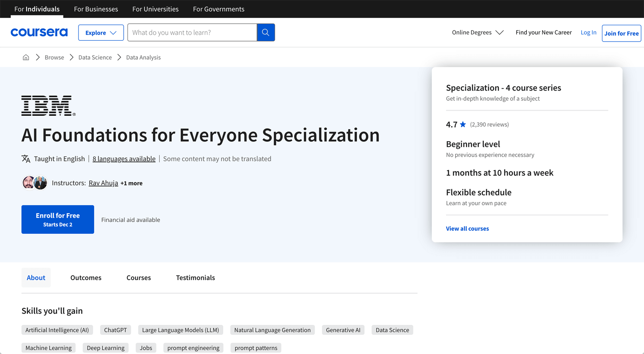
Task: Click the ChatGPT skill tag
Action: 115,330
